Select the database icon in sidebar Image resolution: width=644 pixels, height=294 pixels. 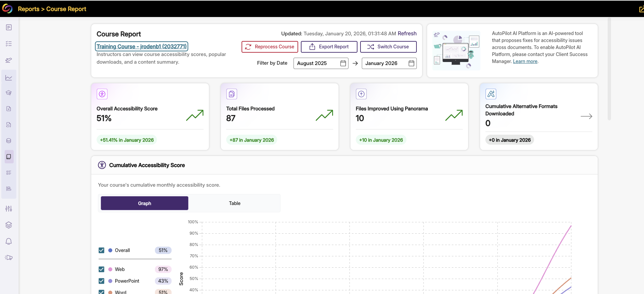[9, 141]
